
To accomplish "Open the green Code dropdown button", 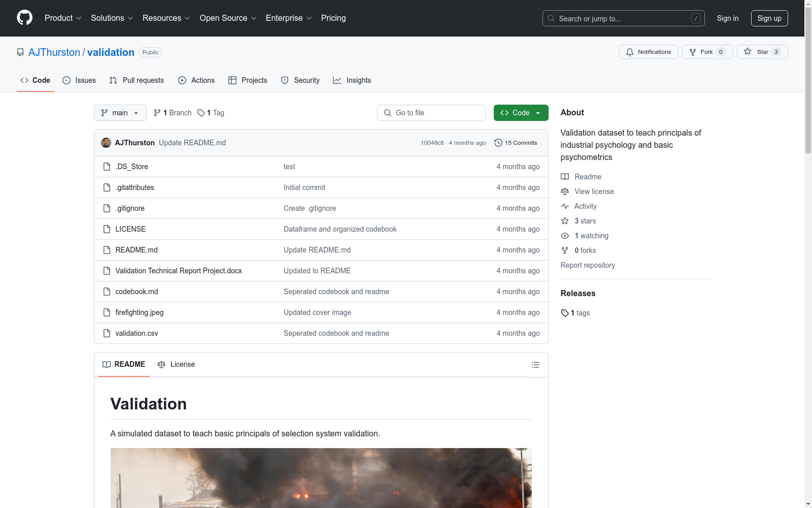I will click(521, 113).
